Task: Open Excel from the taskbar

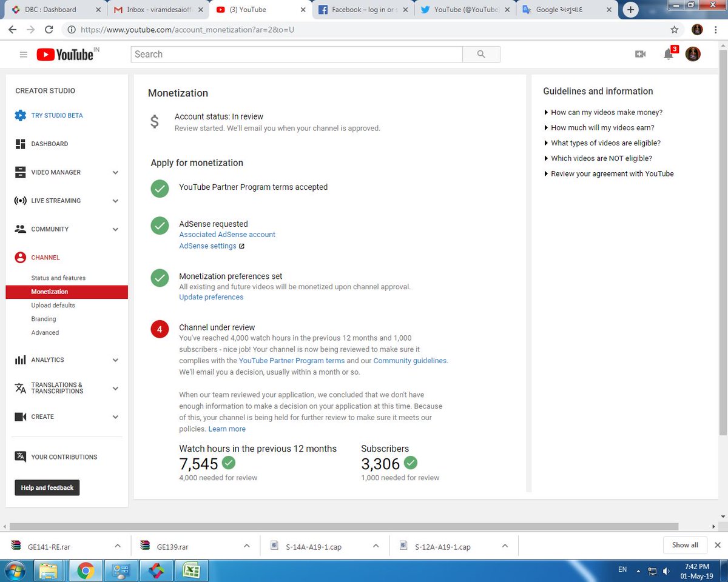Action: coord(191,570)
